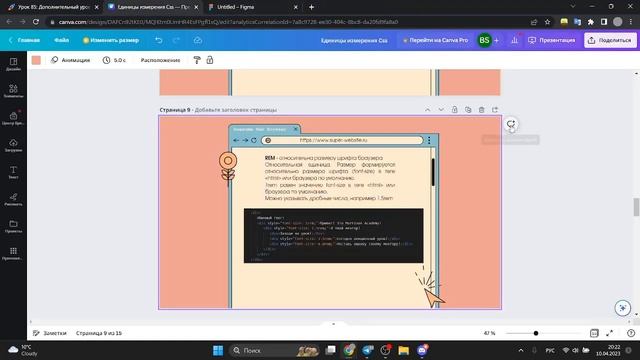Redo the last action in Canva
Image resolution: width=640 pixels, height=360 pixels.
pyautogui.click(x=176, y=40)
